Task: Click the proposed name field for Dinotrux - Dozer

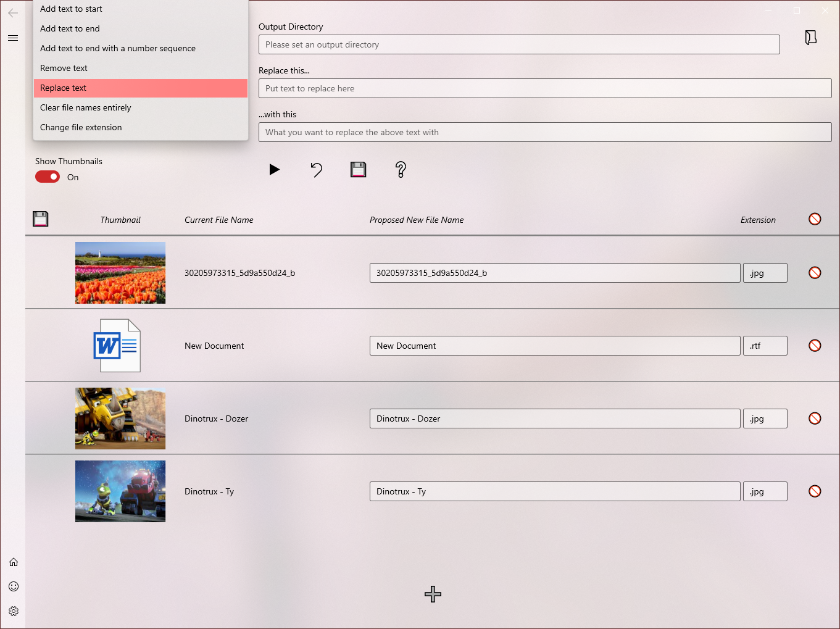Action: click(554, 419)
